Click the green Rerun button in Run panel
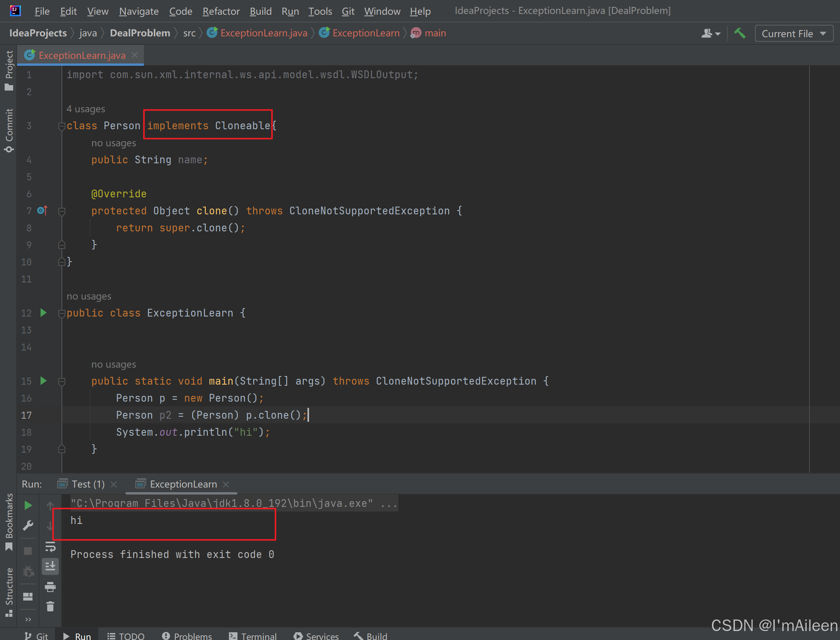 click(28, 505)
